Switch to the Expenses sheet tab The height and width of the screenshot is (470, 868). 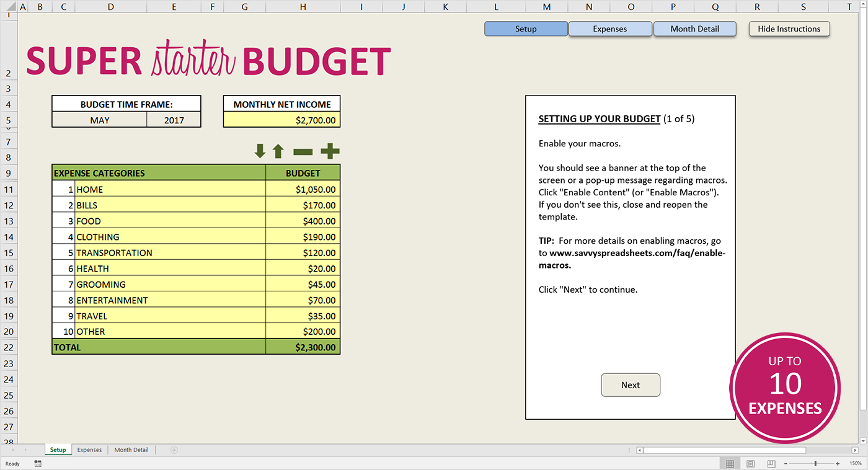(89, 450)
